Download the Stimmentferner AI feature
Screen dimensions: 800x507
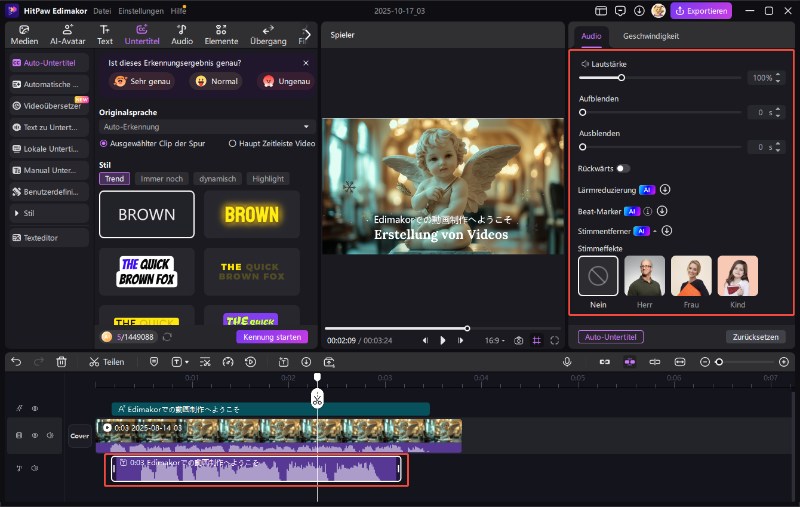(666, 231)
